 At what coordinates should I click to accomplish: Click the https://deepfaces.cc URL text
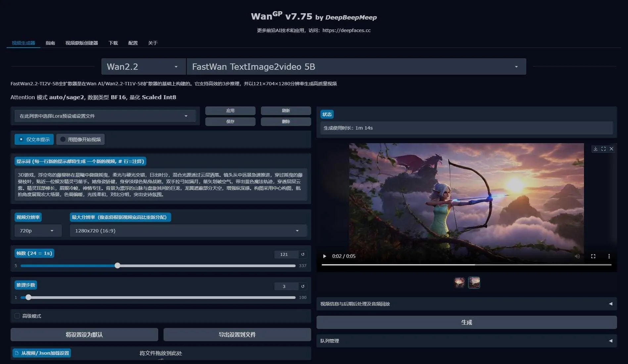tap(346, 30)
